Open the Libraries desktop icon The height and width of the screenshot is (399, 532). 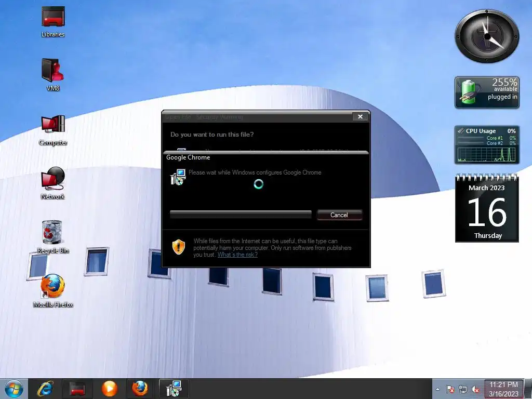53,22
